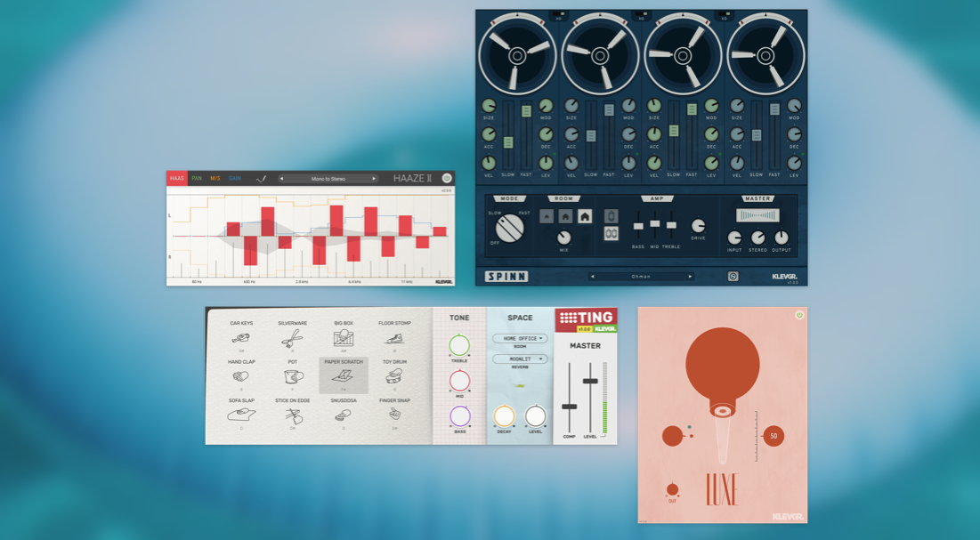Click the Master waveform display in Spinn
The width and height of the screenshot is (980, 540).
click(x=757, y=215)
